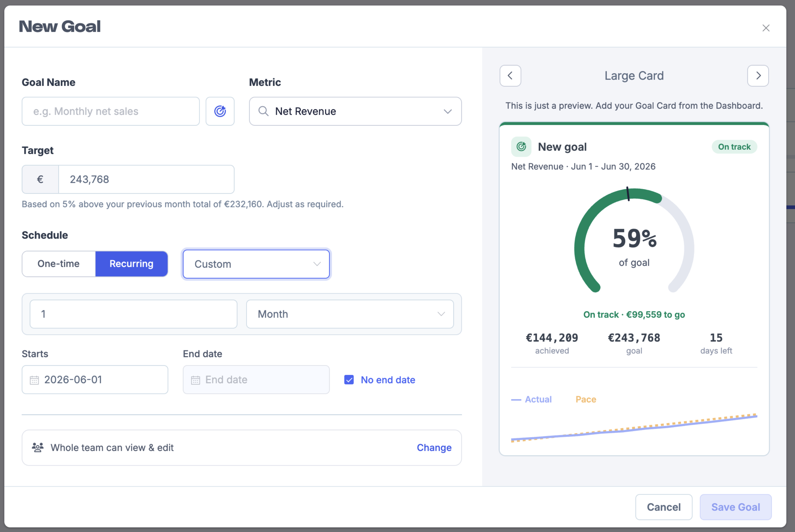Screen dimensions: 795x532
Task: Click the 'Net Revenue · Jun 1 - Jun 30, 2026' subtitle
Action: click(583, 166)
